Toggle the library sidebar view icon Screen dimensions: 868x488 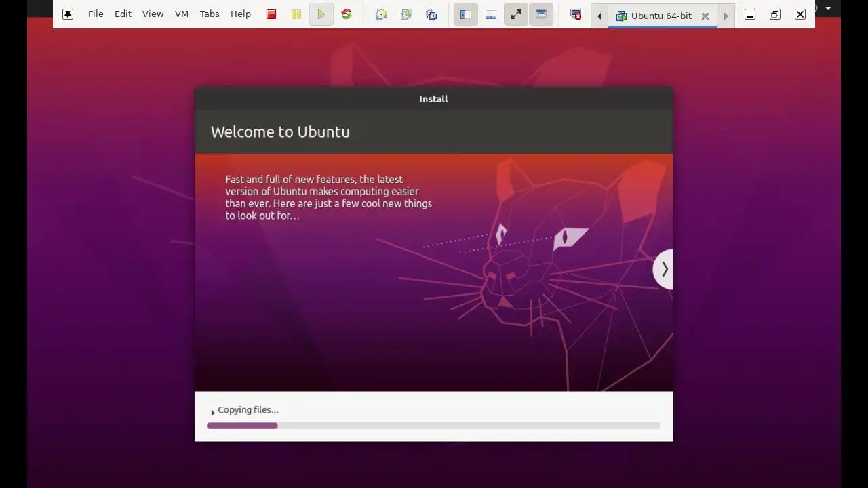[466, 14]
